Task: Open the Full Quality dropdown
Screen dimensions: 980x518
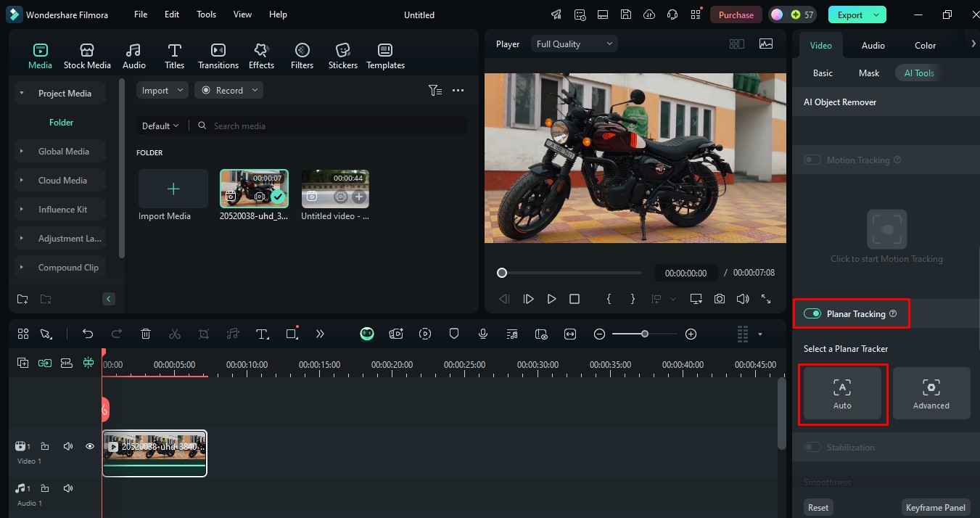Action: point(574,44)
